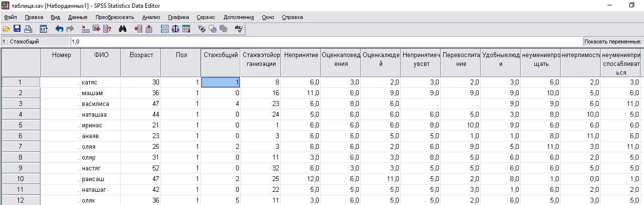The image size is (644, 205).
Task: Click the Open data file icon
Action: [6, 29]
